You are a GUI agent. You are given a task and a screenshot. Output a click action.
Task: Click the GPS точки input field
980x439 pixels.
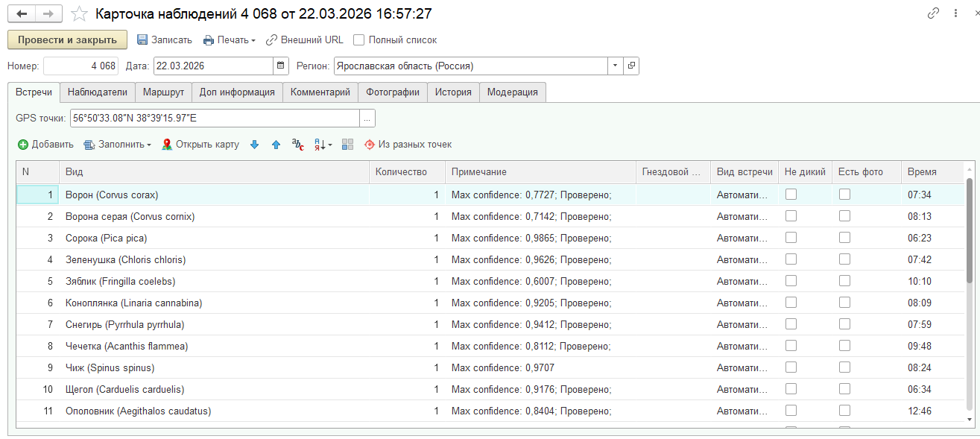pyautogui.click(x=215, y=118)
